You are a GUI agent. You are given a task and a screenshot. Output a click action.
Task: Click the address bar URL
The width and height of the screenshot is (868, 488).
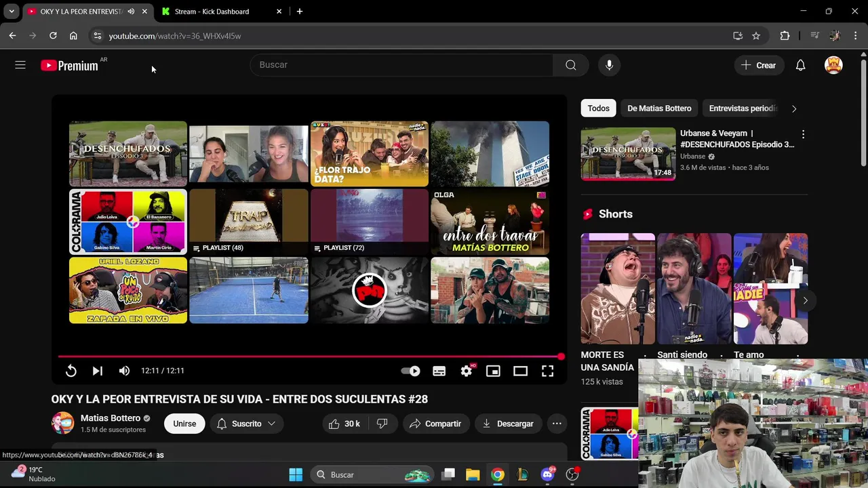coord(175,36)
